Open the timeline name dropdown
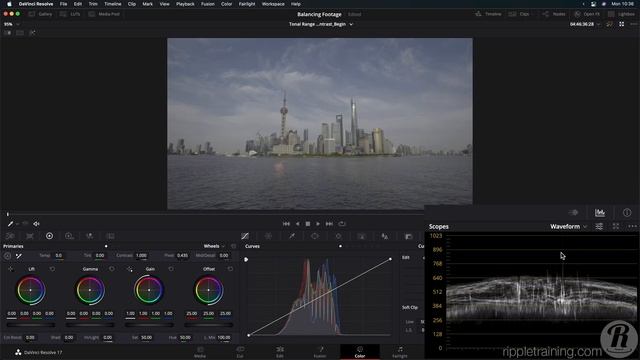 point(321,24)
